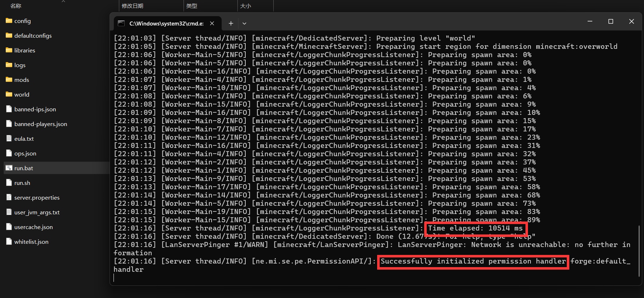The width and height of the screenshot is (644, 298).
Task: Select file name text banned-players.json
Action: pyautogui.click(x=41, y=124)
